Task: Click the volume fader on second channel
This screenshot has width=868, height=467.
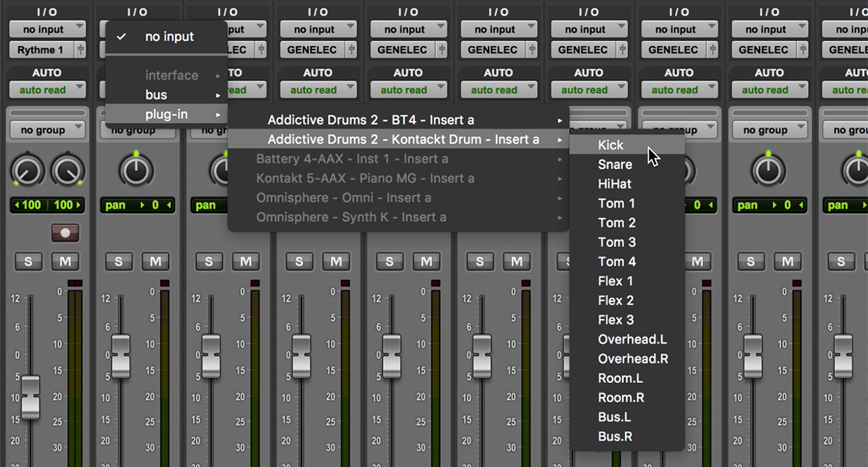Action: [121, 356]
